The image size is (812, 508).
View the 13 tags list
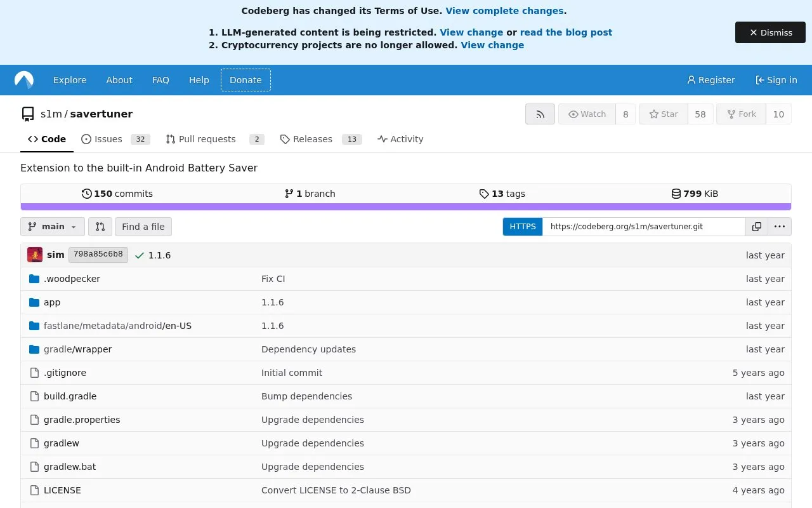[x=502, y=194]
